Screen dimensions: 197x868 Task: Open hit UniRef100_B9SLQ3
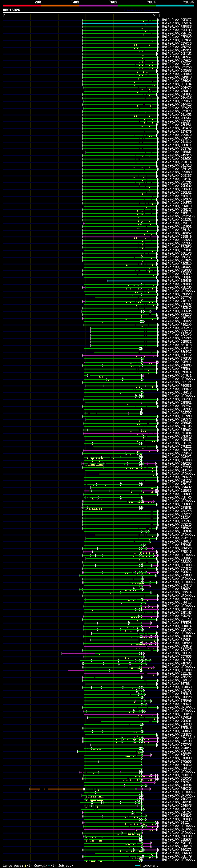[x=177, y=30]
